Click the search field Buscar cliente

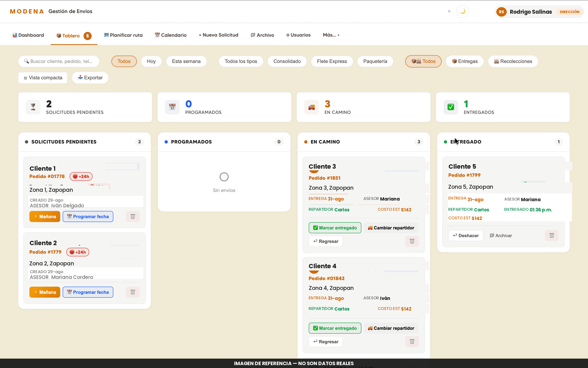(59, 61)
